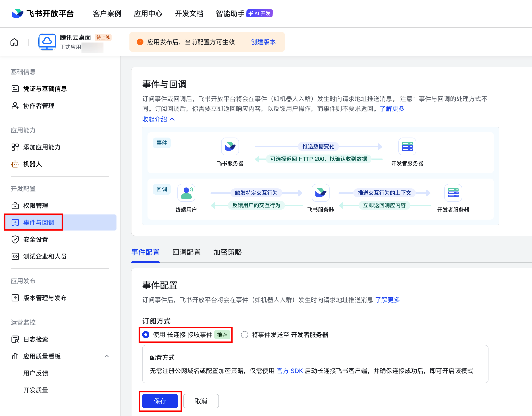The height and width of the screenshot is (416, 532).
Task: Click the 取消 cancel button
Action: 201,401
